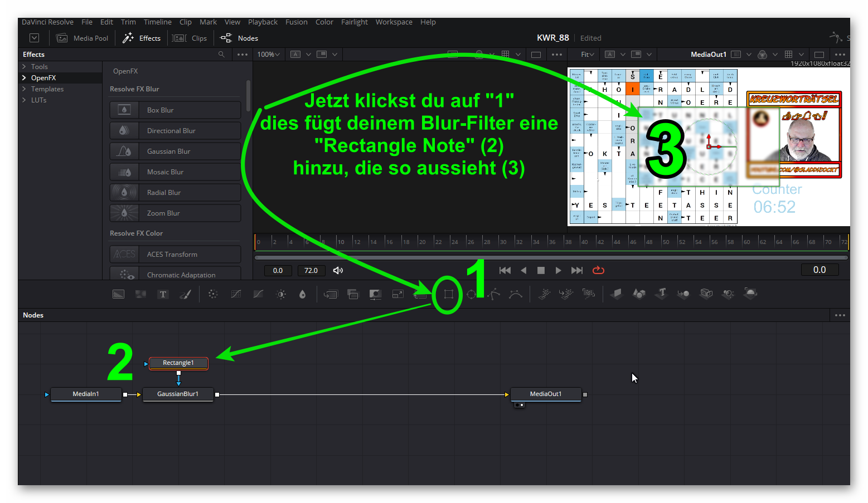Click the time ruler at frame 36
868x503 pixels.
click(x=551, y=242)
